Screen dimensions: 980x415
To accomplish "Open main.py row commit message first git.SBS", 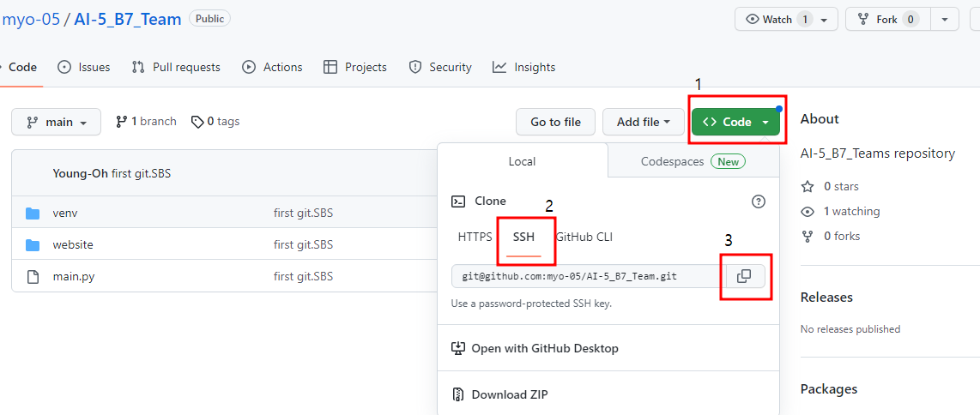I will 303,276.
